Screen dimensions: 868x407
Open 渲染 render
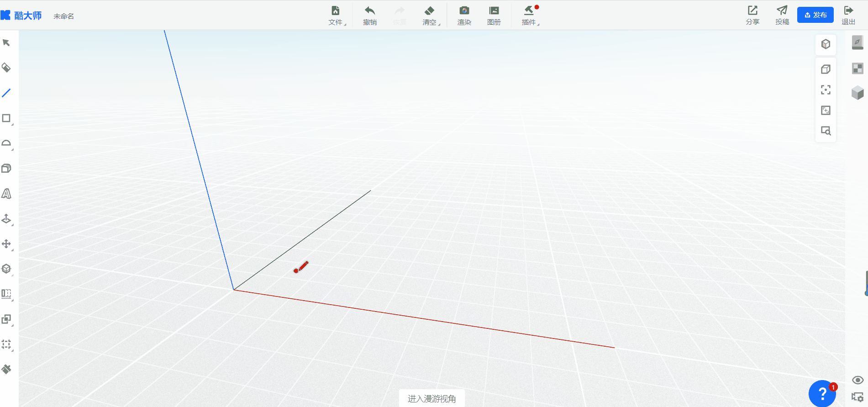click(464, 16)
